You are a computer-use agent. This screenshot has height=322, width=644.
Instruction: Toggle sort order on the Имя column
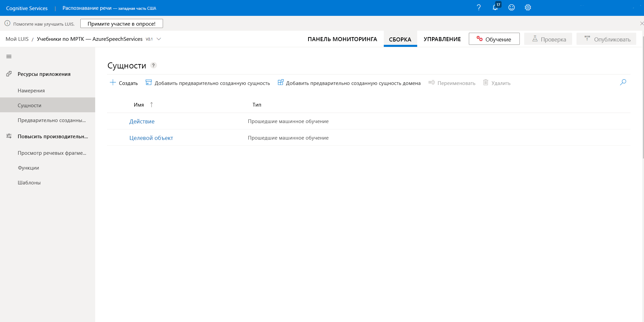(152, 105)
